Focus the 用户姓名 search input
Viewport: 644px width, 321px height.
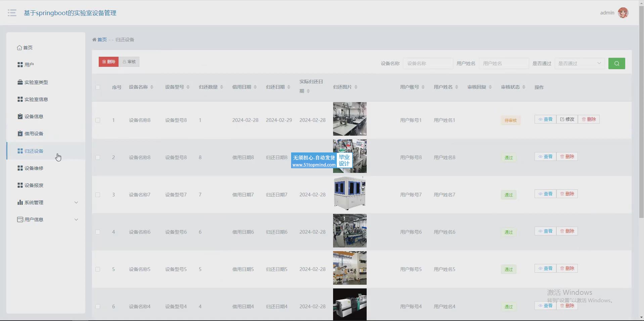coord(504,63)
